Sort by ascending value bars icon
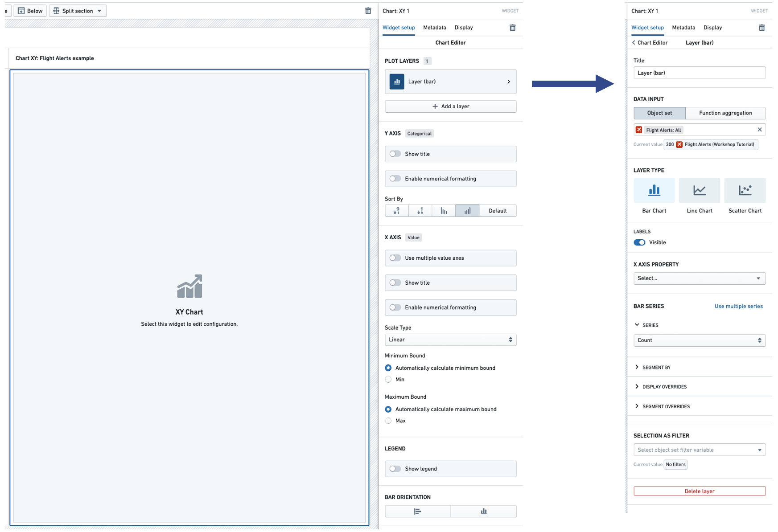 click(x=467, y=211)
